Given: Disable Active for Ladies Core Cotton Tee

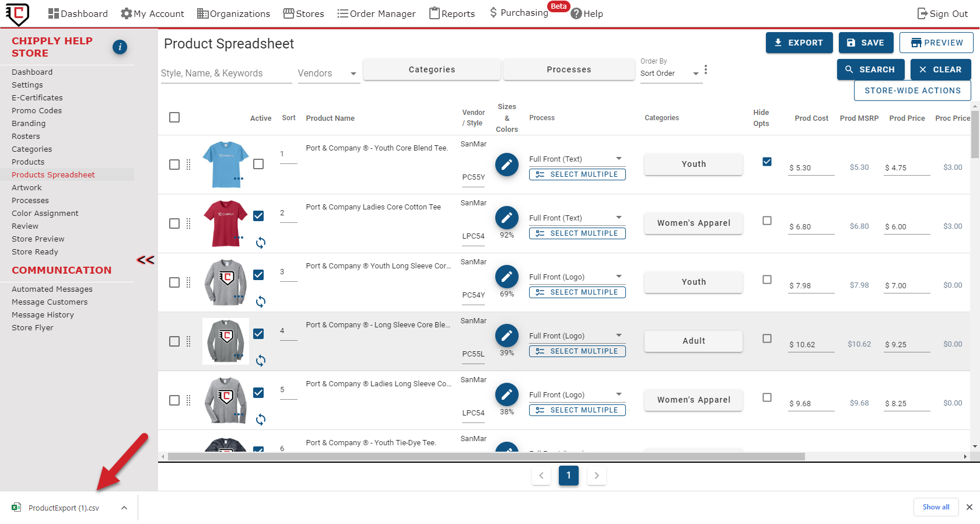Looking at the screenshot, I should [258, 216].
